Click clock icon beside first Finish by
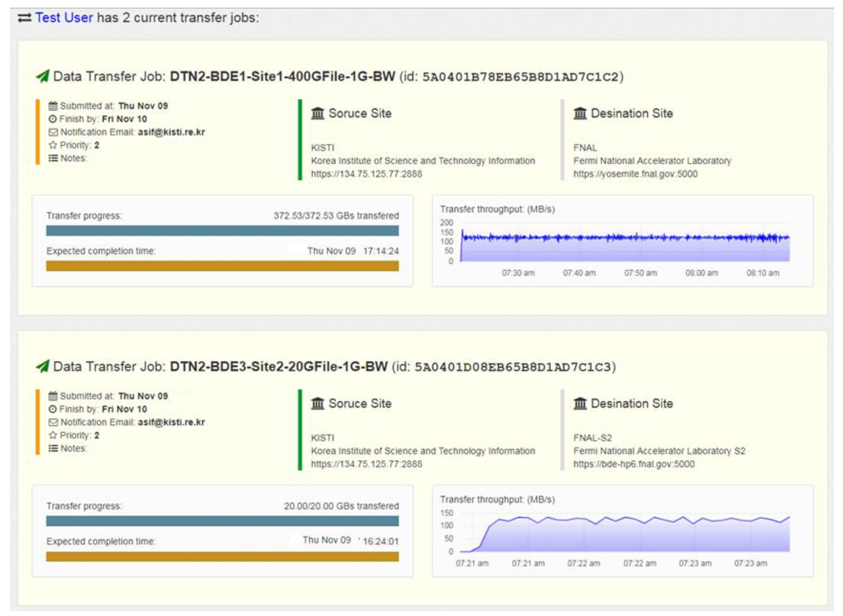Image resolution: width=843 pixels, height=616 pixels. pyautogui.click(x=52, y=119)
